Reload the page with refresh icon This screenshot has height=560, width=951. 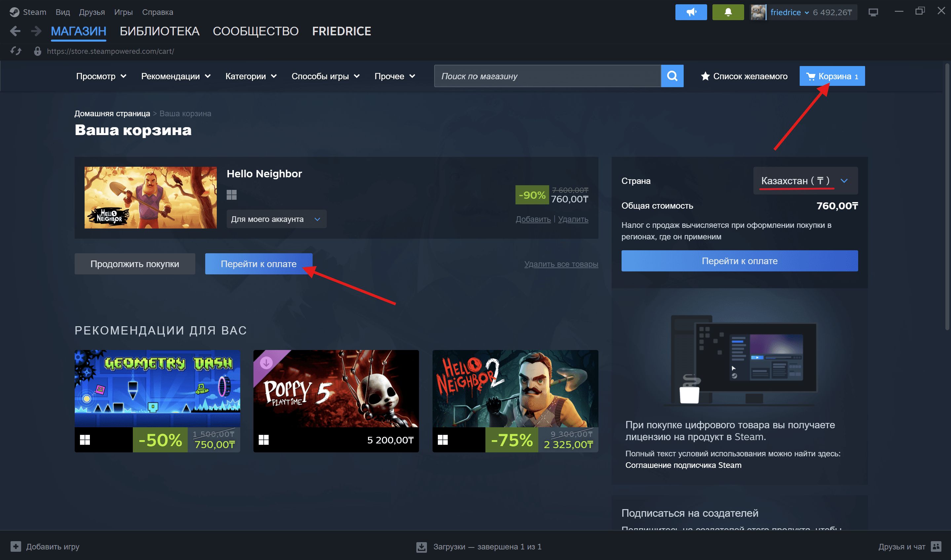16,51
